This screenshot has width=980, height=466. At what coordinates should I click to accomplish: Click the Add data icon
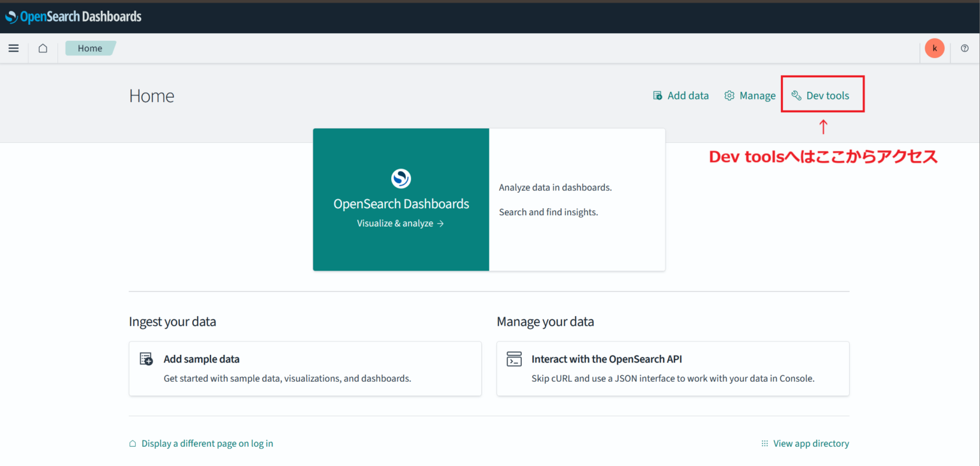657,94
